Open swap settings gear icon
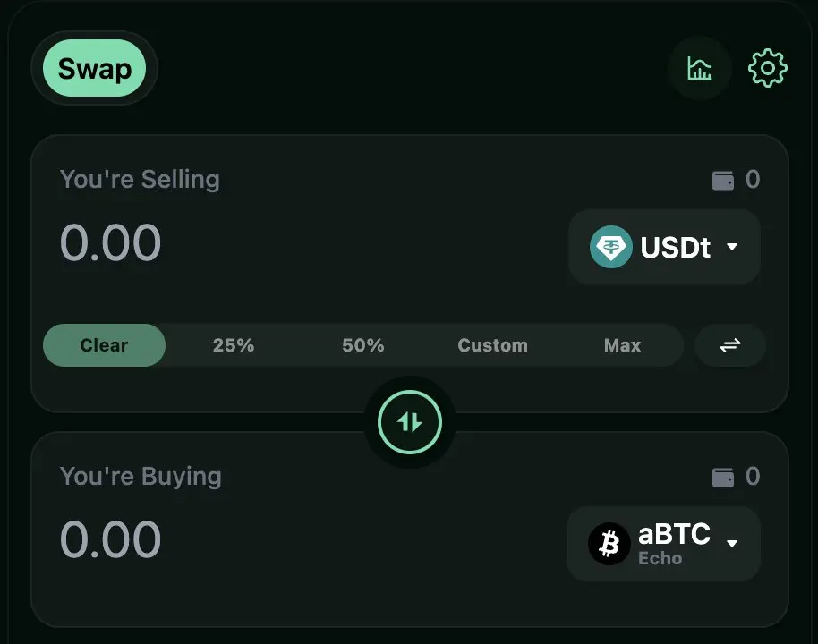 point(767,68)
